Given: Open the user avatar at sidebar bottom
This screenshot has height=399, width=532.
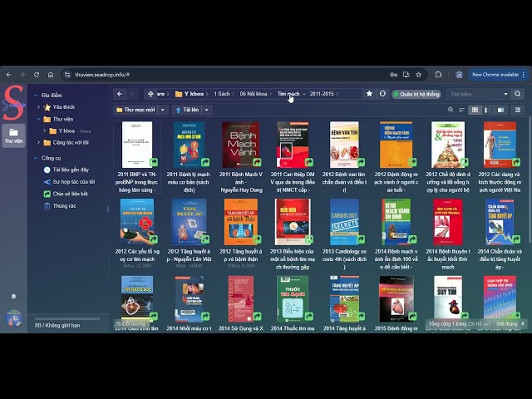Looking at the screenshot, I should (x=14, y=318).
